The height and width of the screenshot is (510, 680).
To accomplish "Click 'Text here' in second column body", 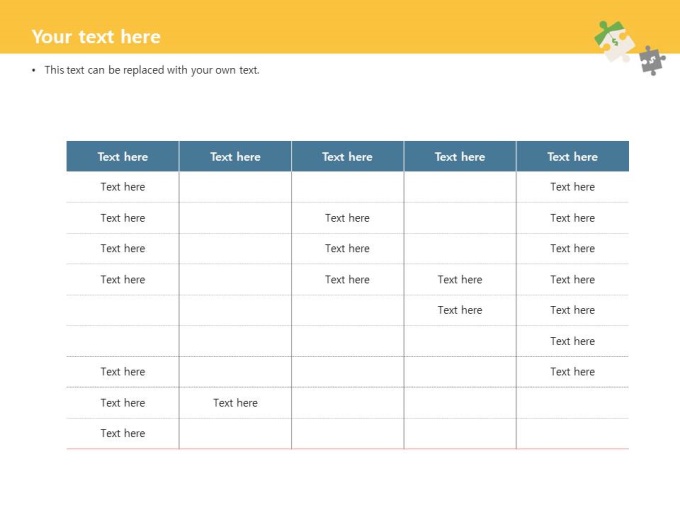I will click(x=235, y=403).
